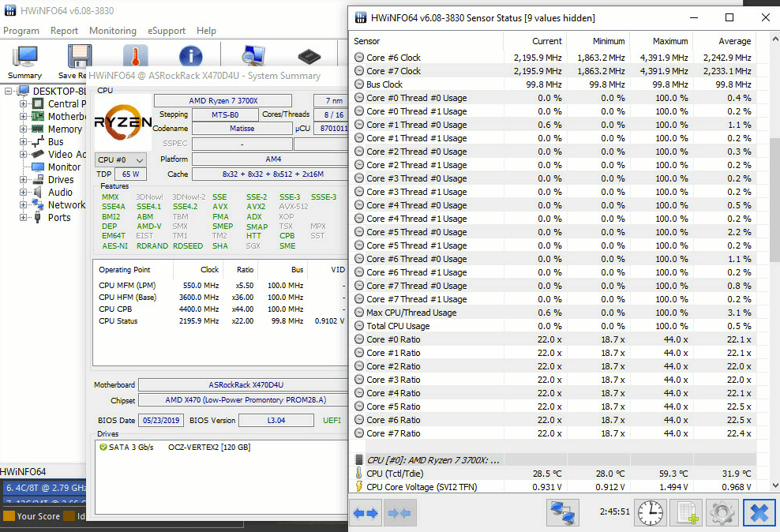Click the Memory tree icon
Screen dimensions: 780x532
click(38, 129)
